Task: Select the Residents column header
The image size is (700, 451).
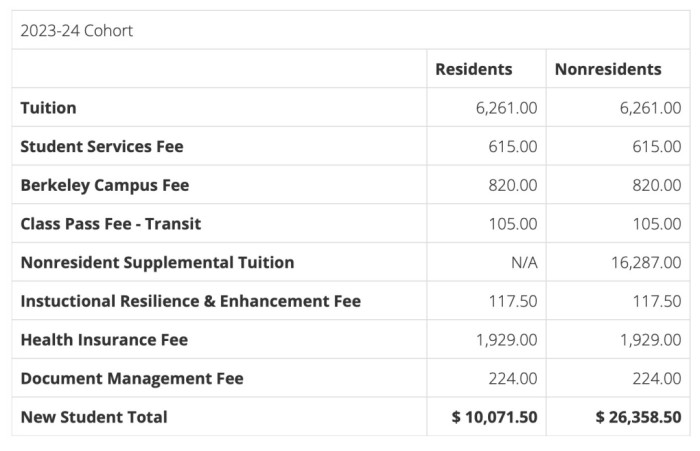Action: tap(474, 69)
